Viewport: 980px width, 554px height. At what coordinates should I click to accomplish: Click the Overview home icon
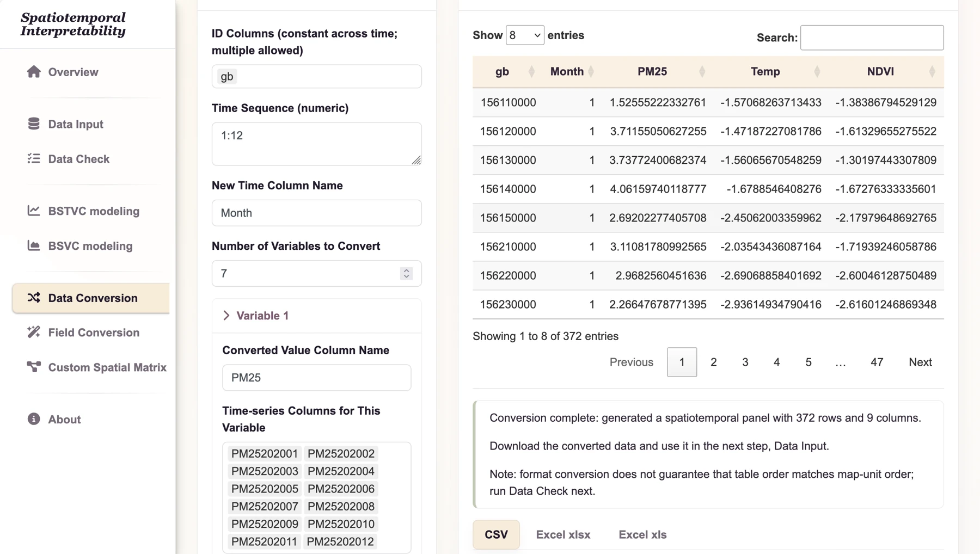click(x=34, y=72)
